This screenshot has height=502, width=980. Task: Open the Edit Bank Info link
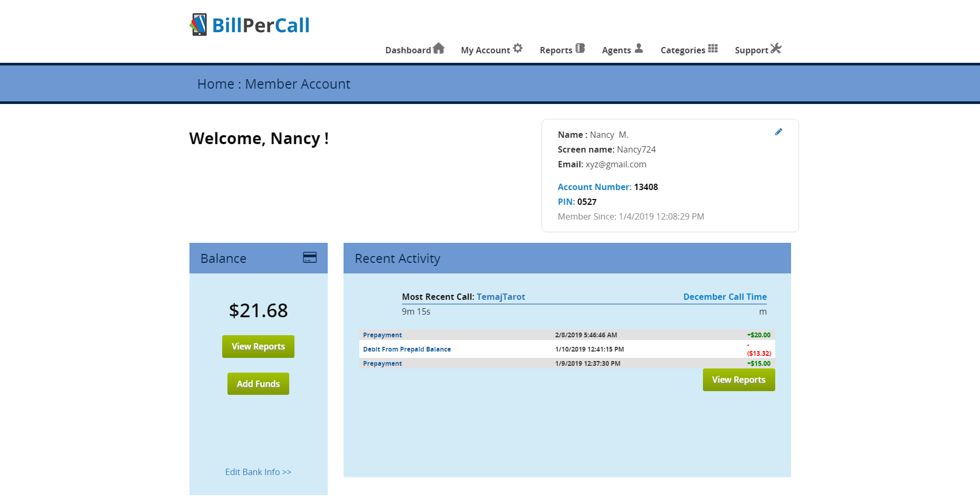coord(258,472)
